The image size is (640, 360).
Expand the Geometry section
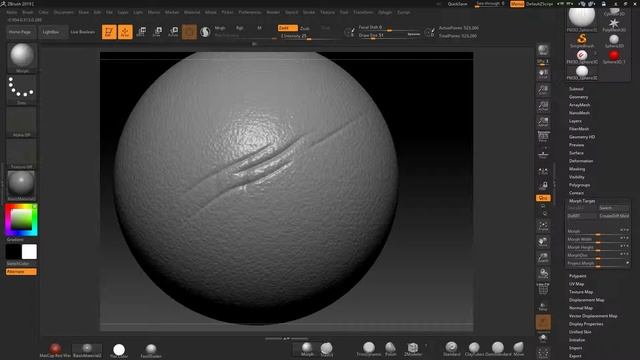tap(578, 97)
